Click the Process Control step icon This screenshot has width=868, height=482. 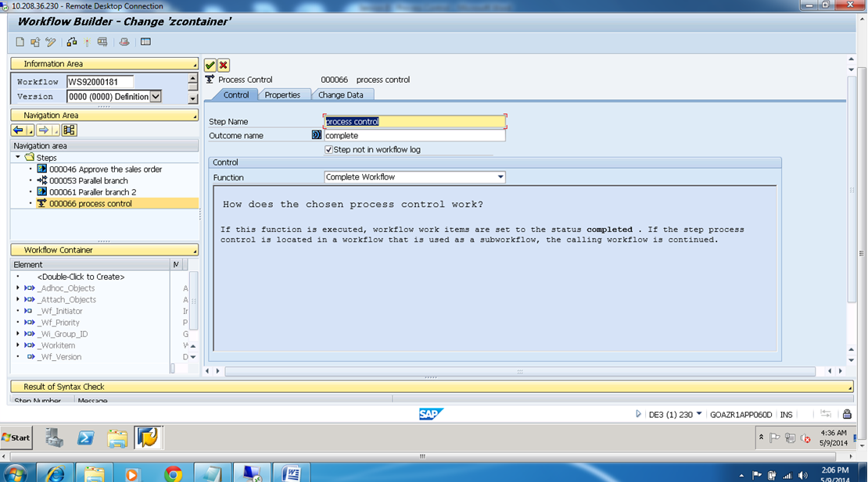210,79
